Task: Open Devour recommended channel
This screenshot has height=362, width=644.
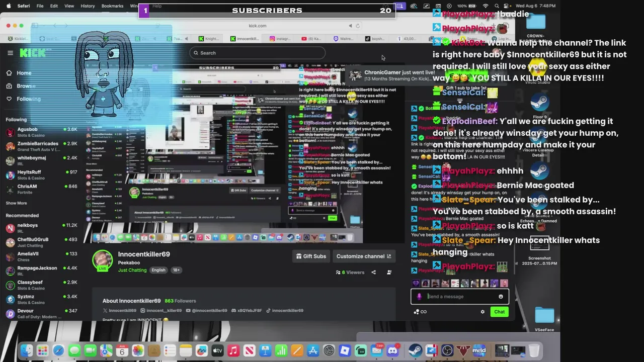Action: coord(41,314)
